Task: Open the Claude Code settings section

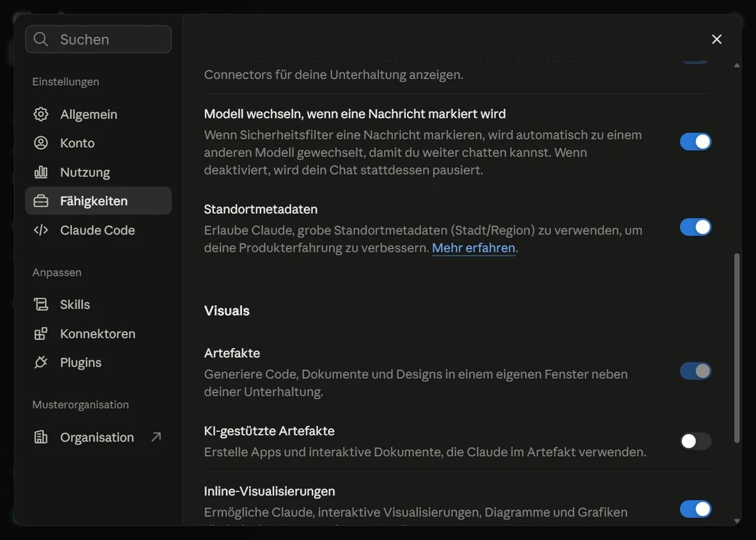Action: click(x=98, y=230)
